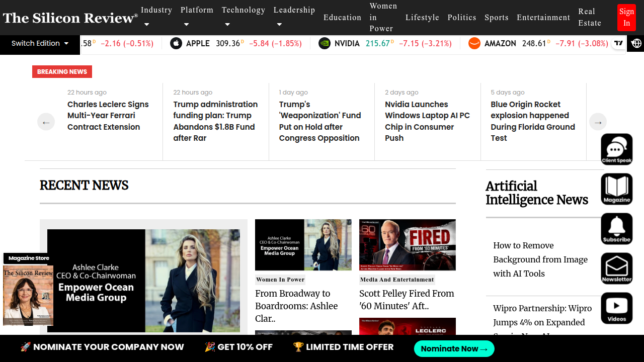Expand the Technology menu

click(x=244, y=17)
